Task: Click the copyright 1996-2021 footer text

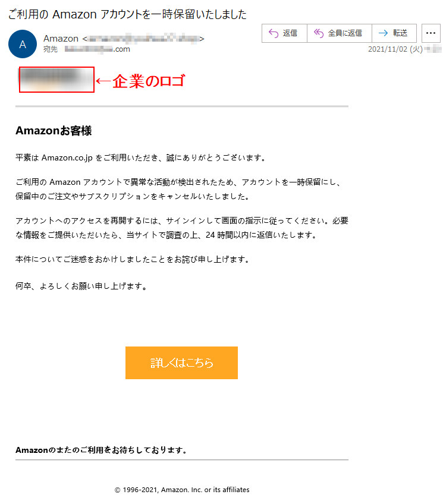Action: tap(182, 490)
